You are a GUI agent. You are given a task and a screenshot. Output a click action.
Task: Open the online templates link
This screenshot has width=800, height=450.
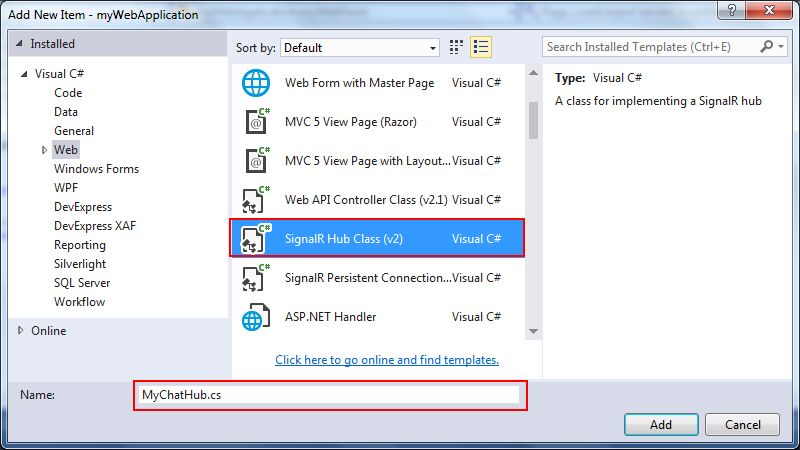click(387, 360)
